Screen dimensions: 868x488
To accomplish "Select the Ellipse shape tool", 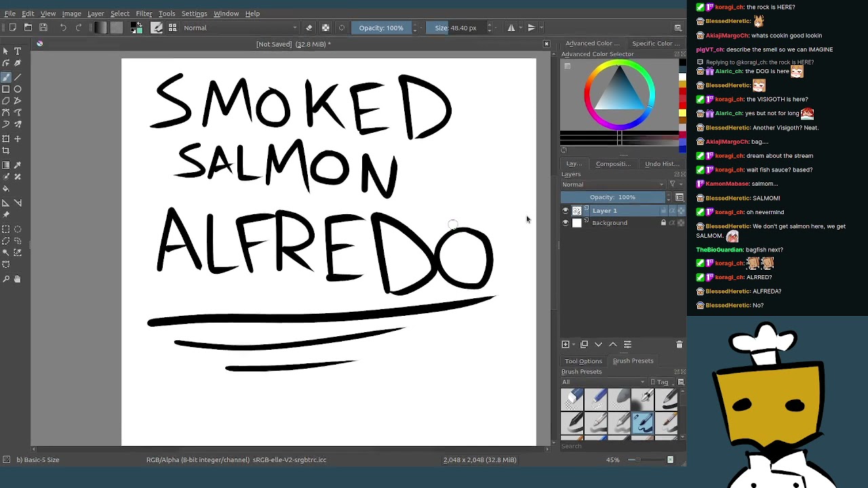I will [18, 89].
